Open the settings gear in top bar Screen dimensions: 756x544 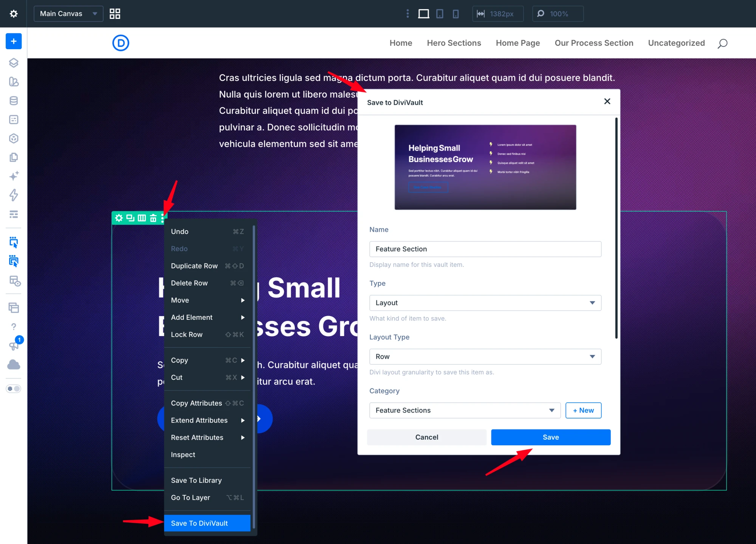pos(14,14)
